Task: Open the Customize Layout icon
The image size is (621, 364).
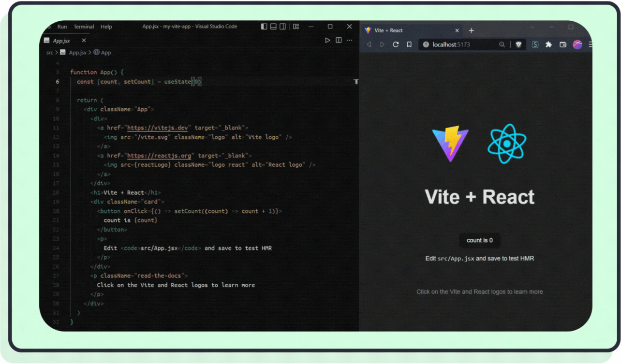Action: (x=296, y=26)
